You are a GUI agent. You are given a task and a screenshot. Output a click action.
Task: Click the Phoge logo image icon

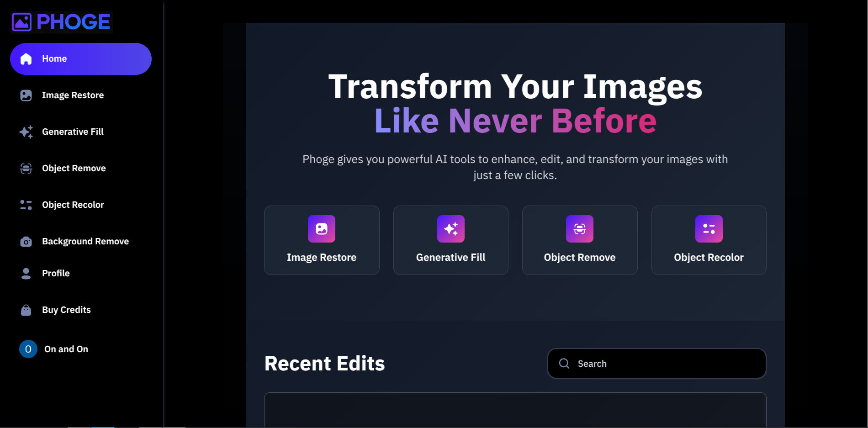click(x=21, y=21)
